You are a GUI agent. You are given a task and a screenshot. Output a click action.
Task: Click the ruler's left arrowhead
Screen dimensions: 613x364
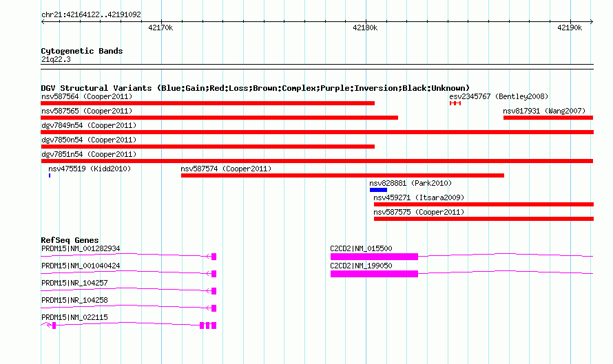(x=43, y=22)
